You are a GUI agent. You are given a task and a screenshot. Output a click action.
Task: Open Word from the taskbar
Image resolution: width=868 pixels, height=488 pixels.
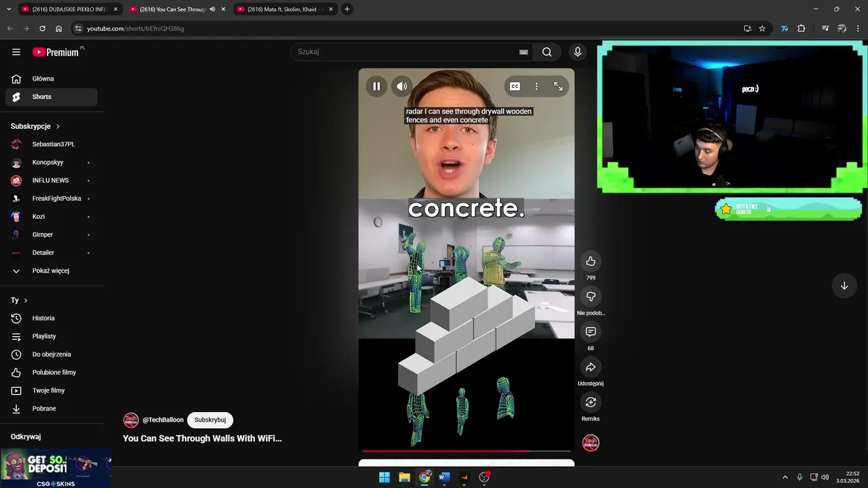click(x=444, y=477)
